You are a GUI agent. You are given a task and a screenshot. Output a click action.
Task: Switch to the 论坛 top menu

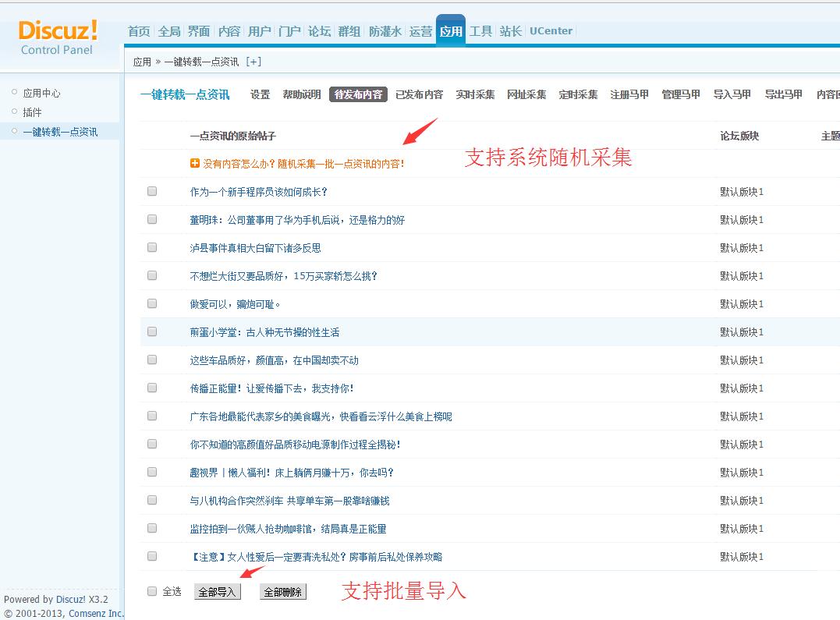pyautogui.click(x=319, y=31)
